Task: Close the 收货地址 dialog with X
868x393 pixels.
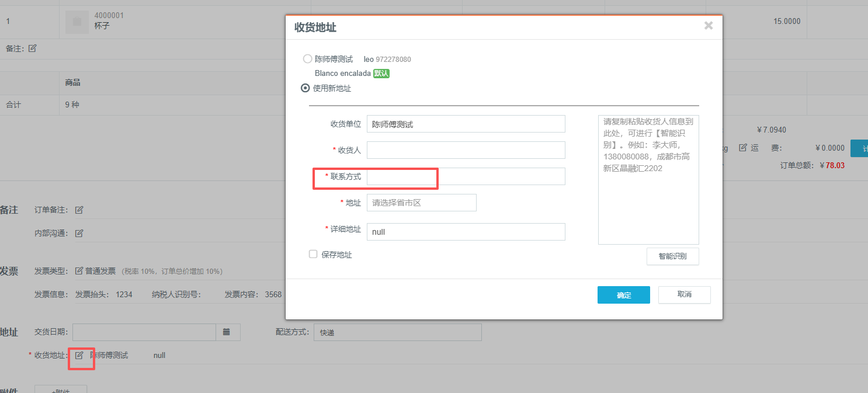Action: tap(709, 26)
